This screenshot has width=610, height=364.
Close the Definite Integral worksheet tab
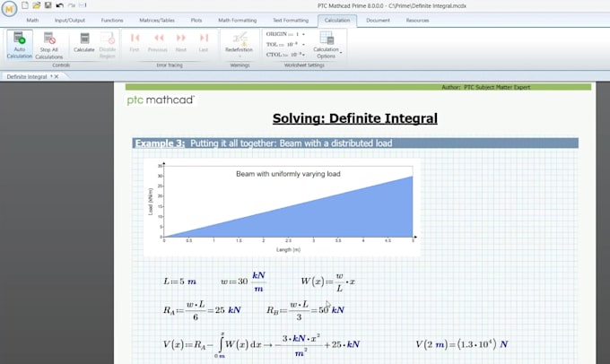coord(57,76)
